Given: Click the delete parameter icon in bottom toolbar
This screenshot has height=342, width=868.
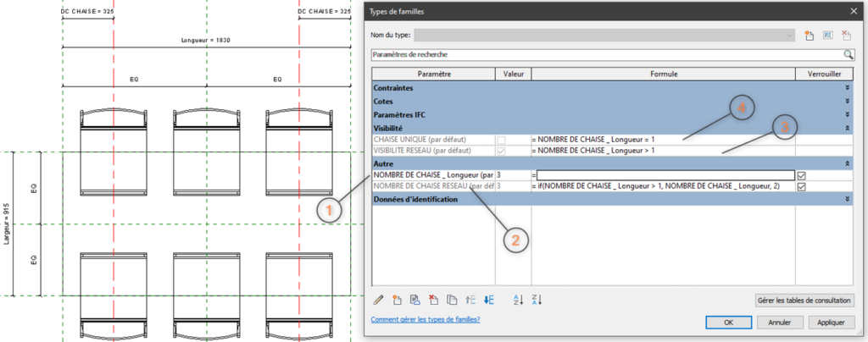Looking at the screenshot, I should click(x=434, y=299).
